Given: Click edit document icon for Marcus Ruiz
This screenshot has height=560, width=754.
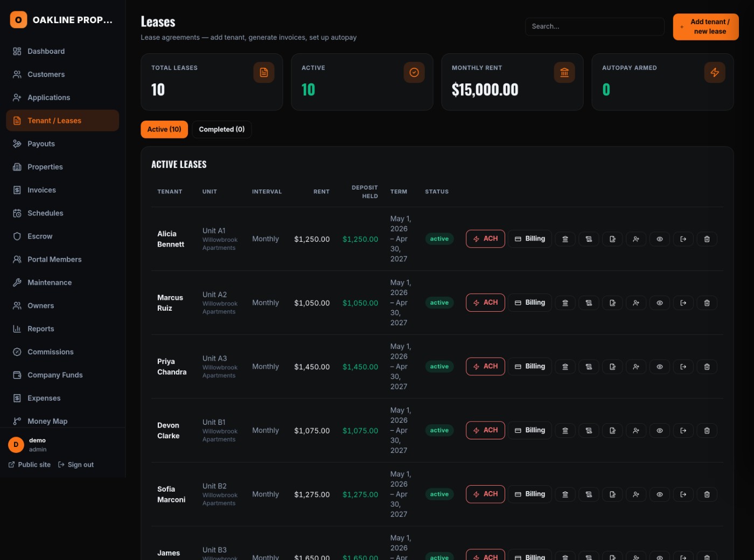Looking at the screenshot, I should [x=612, y=303].
